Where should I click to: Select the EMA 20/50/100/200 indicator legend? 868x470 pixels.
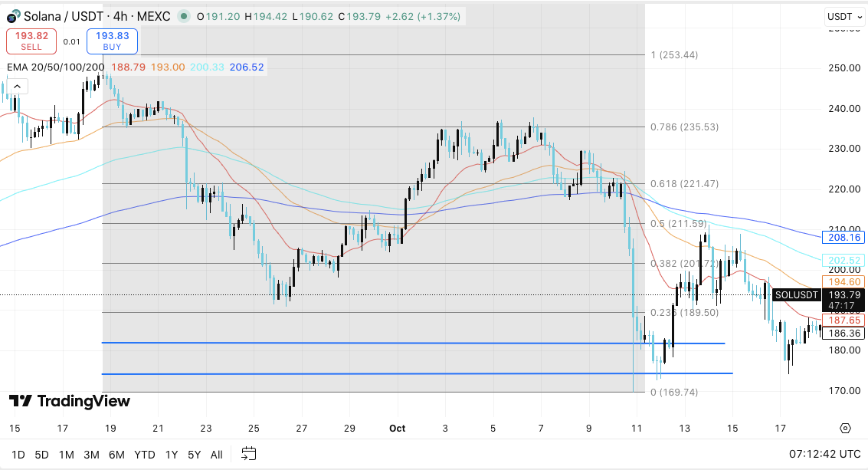click(55, 67)
